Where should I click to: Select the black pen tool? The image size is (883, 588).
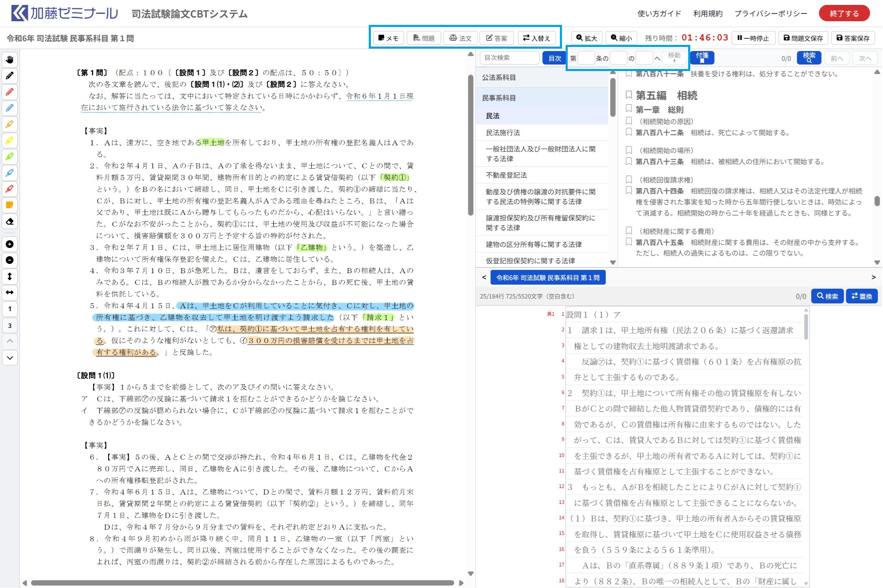click(x=10, y=76)
